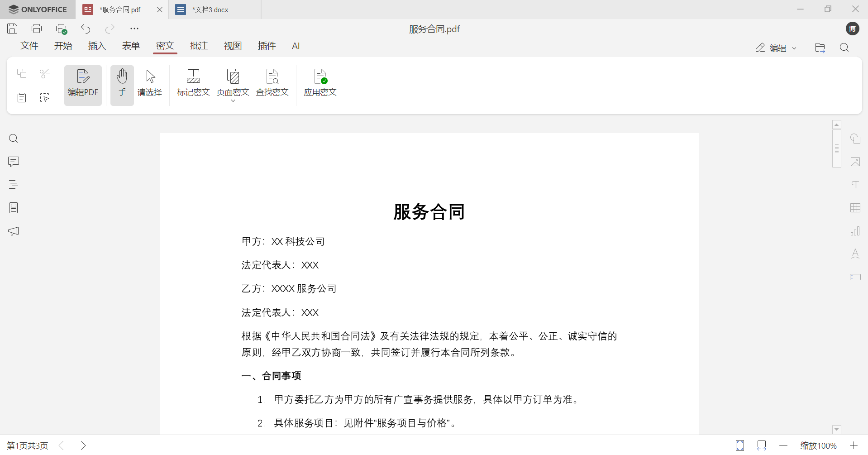Screen dimensions: 868x455
Task: Select the 标记密文 redaction tool
Action: pyautogui.click(x=193, y=83)
